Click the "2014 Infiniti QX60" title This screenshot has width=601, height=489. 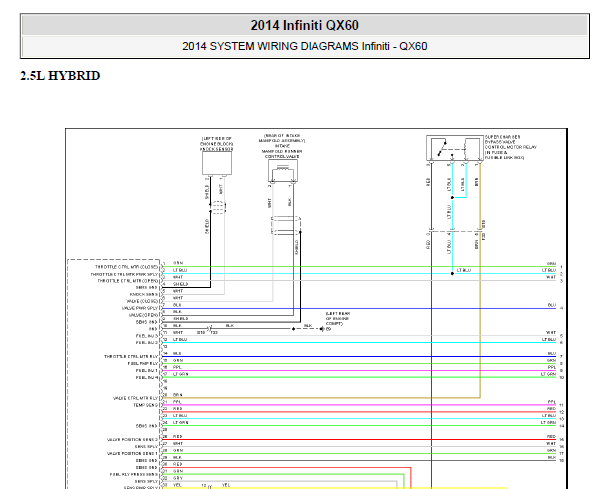304,25
